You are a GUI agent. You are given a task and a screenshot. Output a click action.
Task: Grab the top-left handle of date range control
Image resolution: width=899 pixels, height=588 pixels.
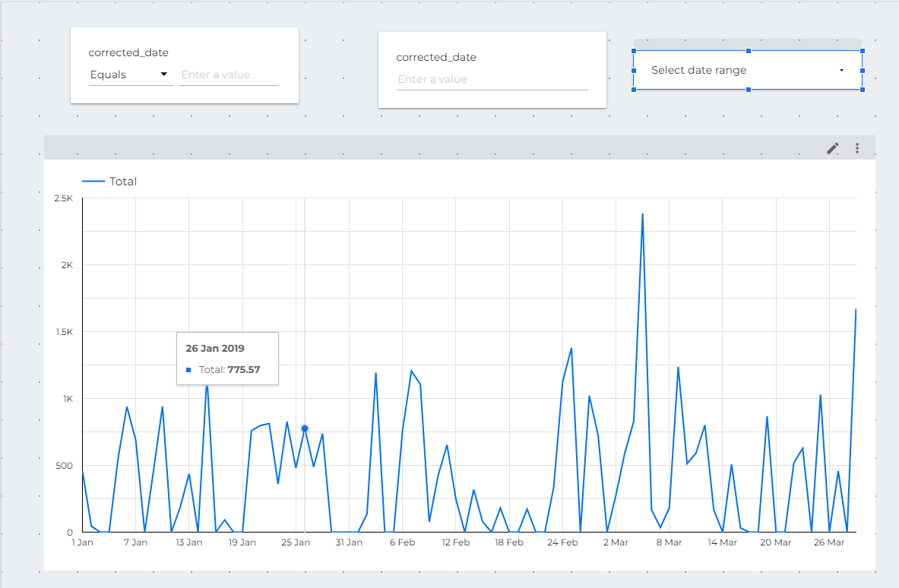634,51
